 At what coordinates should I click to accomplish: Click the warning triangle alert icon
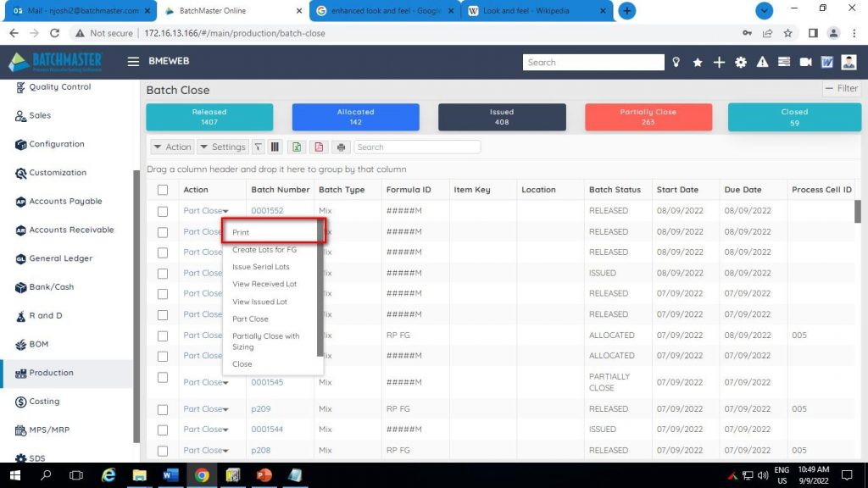point(762,63)
